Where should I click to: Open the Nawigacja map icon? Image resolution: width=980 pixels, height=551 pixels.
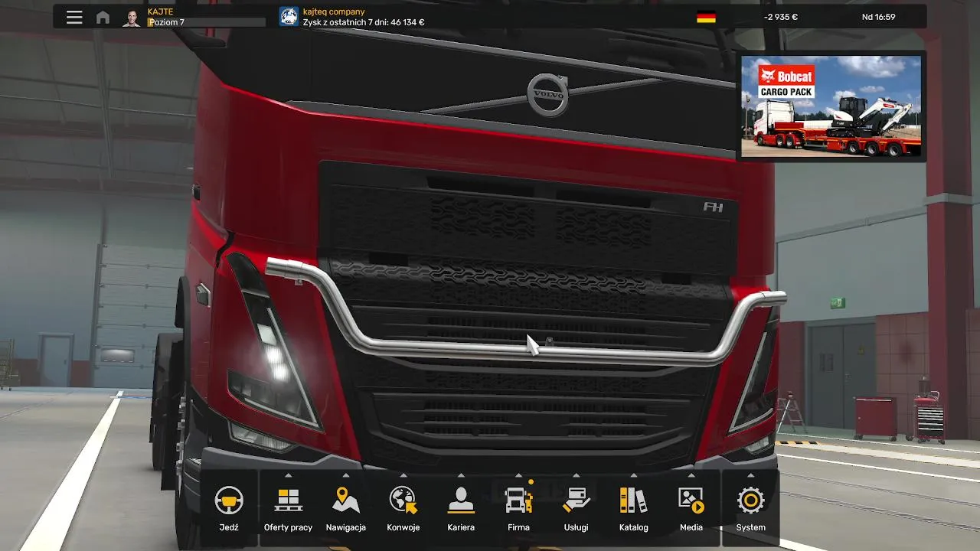pos(346,500)
